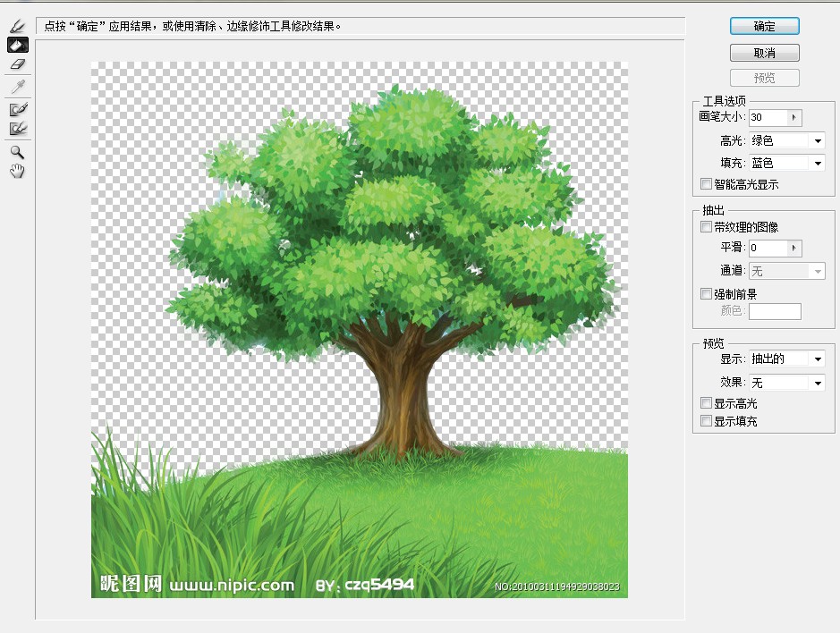Screen dimensions: 840x633
Task: Open the 填充 color dropdown
Action: pyautogui.click(x=817, y=164)
